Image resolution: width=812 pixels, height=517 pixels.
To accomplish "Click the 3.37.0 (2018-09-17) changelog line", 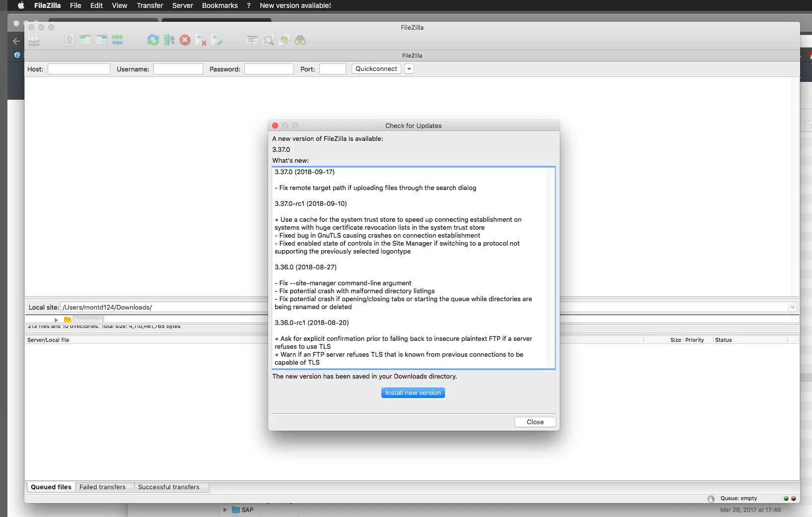I will point(305,172).
